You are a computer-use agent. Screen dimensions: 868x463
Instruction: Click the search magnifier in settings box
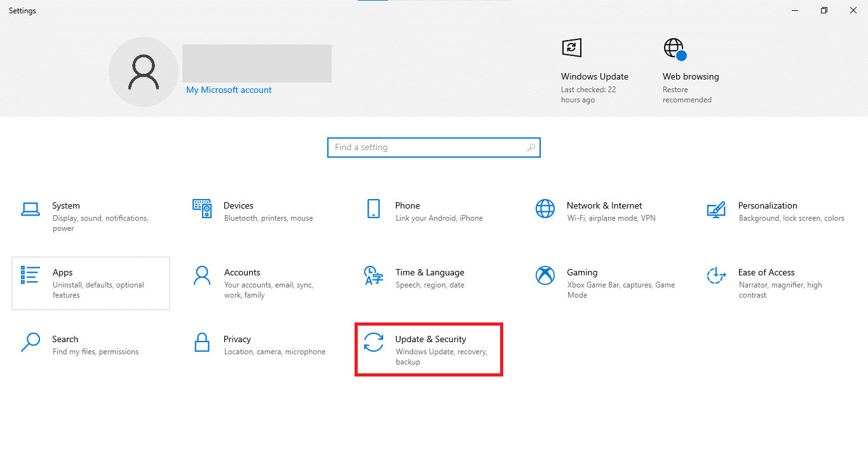[x=531, y=147]
